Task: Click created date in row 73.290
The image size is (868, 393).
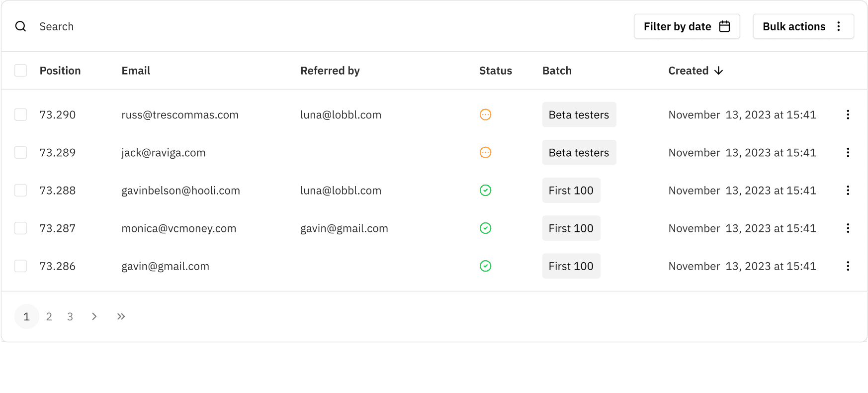Action: 742,115
